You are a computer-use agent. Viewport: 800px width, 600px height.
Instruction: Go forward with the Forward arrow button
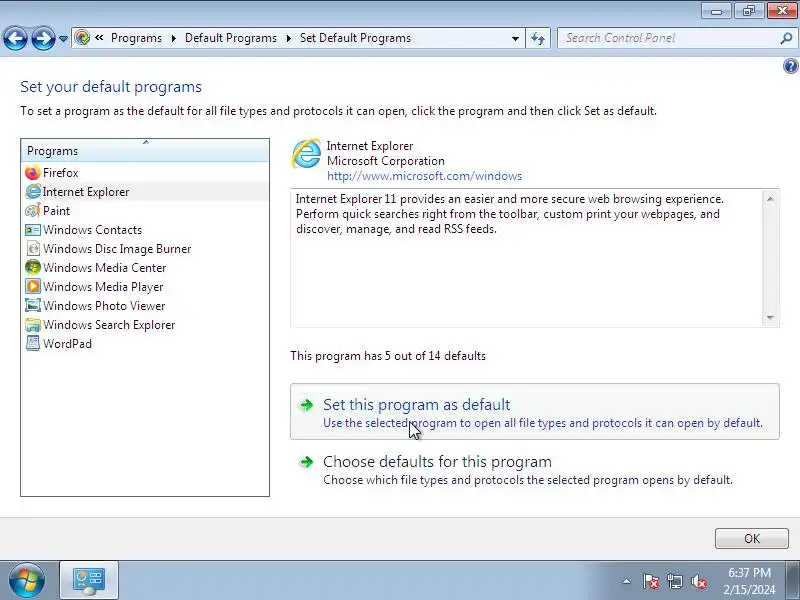click(43, 38)
